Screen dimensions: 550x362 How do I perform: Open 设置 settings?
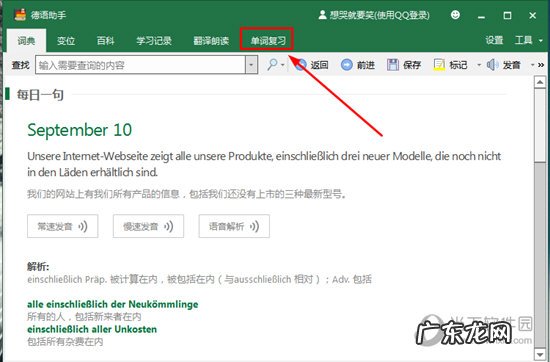pyautogui.click(x=495, y=40)
